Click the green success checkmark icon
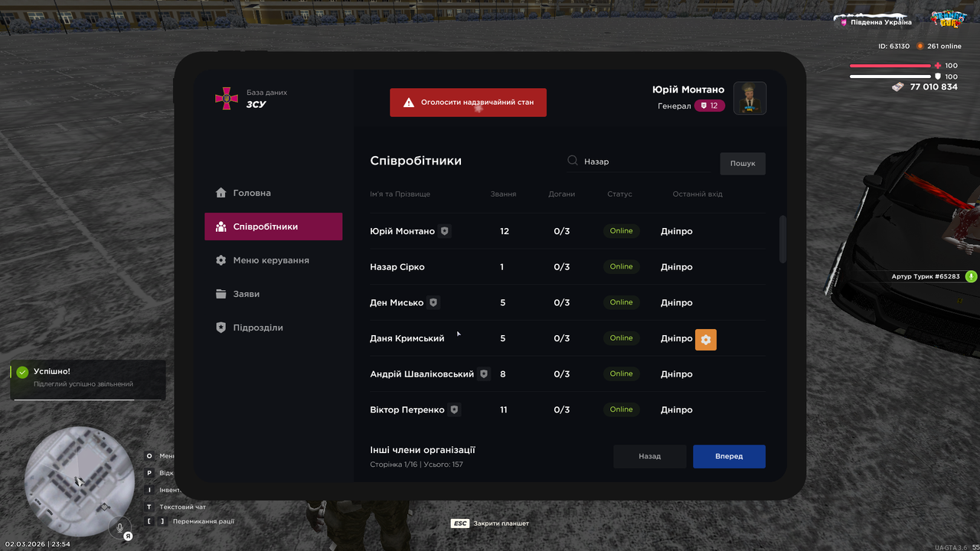 (x=22, y=372)
